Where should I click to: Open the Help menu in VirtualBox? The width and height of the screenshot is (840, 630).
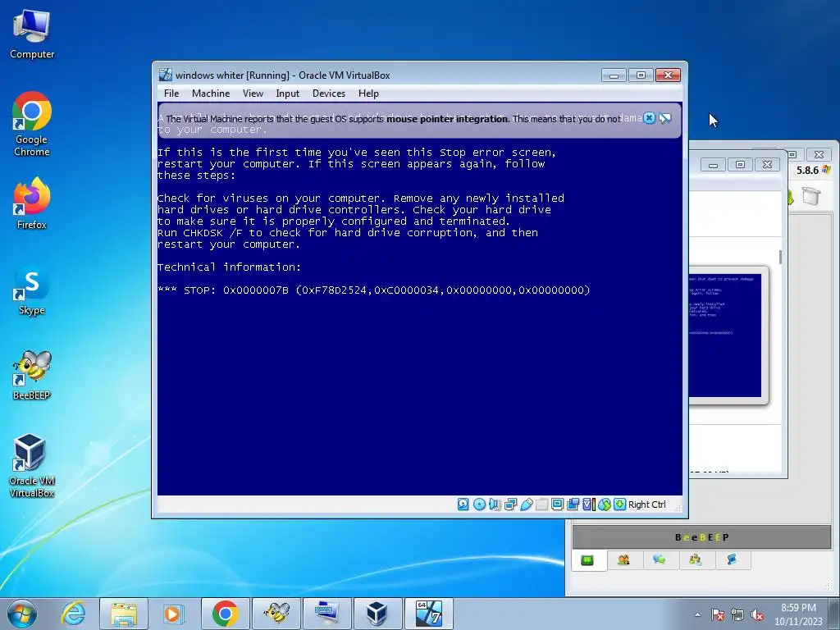(368, 94)
